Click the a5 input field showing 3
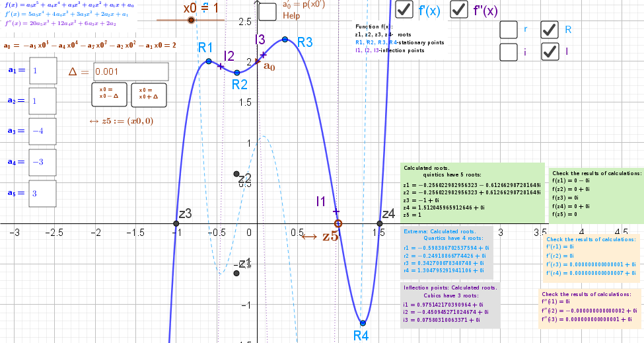The image size is (644, 343). [x=43, y=194]
